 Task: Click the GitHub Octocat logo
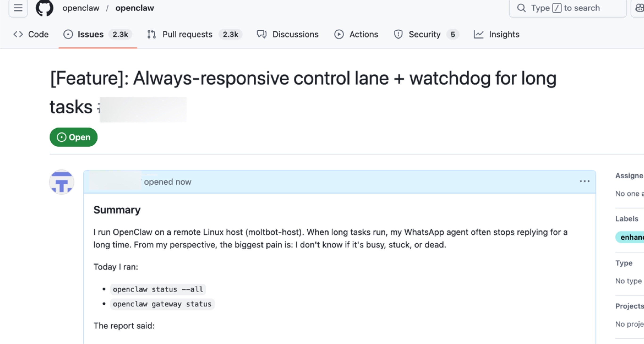tap(45, 8)
